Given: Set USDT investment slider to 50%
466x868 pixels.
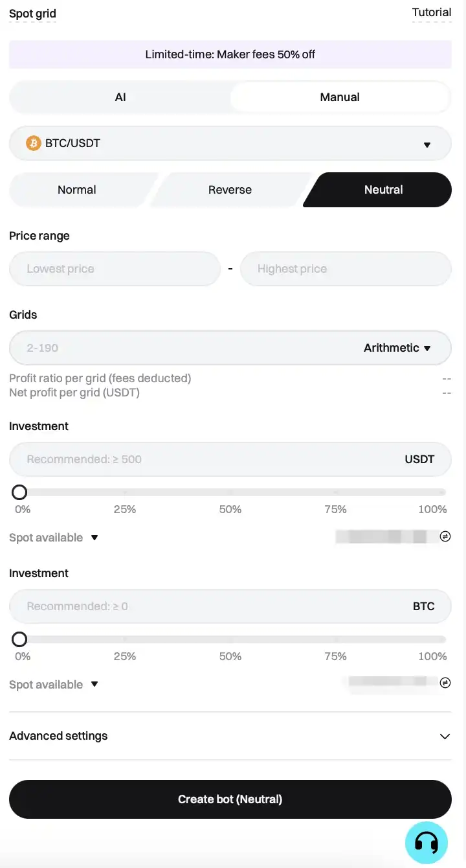Looking at the screenshot, I should pyautogui.click(x=230, y=492).
